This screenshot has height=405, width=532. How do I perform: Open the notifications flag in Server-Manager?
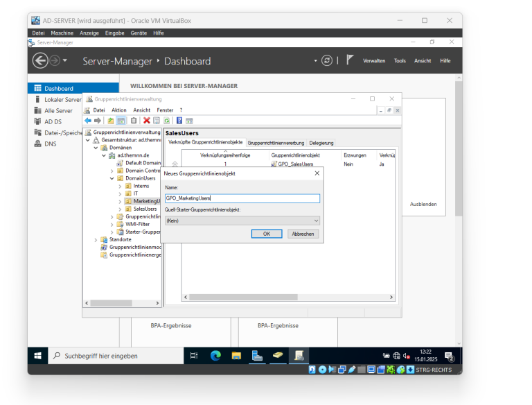coord(350,60)
